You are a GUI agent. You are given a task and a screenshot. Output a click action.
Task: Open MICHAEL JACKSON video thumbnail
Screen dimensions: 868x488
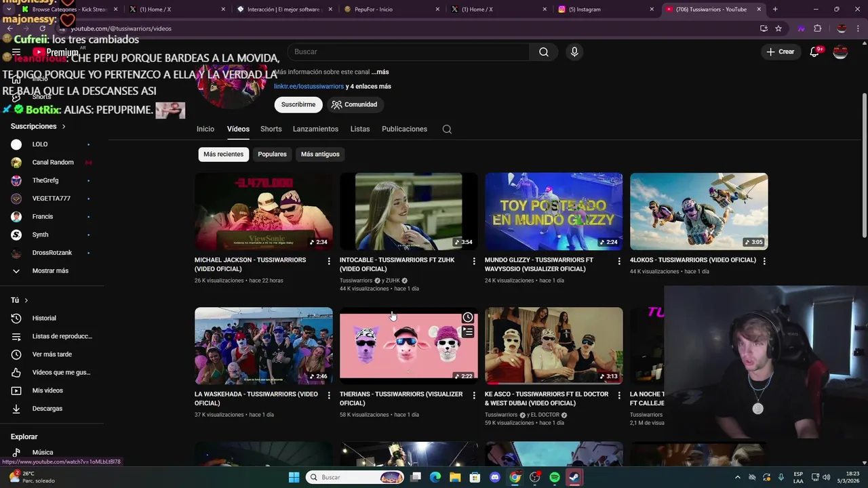point(264,211)
